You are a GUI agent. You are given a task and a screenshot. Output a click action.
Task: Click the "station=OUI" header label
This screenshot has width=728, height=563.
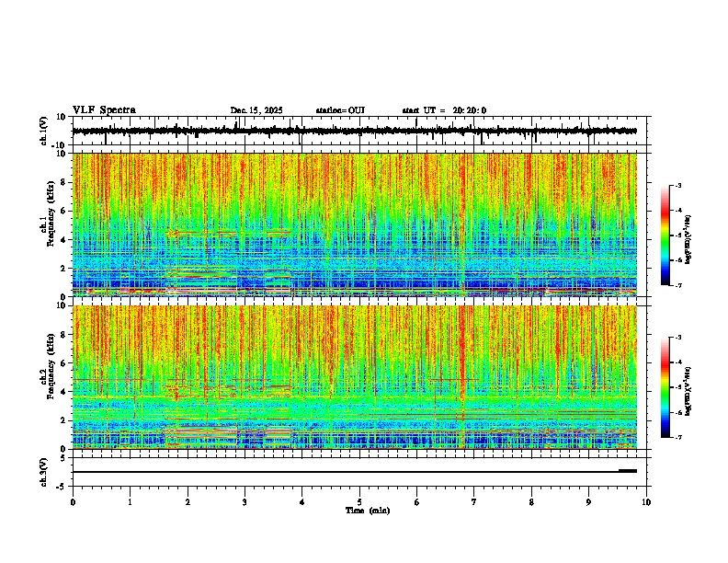click(x=340, y=110)
